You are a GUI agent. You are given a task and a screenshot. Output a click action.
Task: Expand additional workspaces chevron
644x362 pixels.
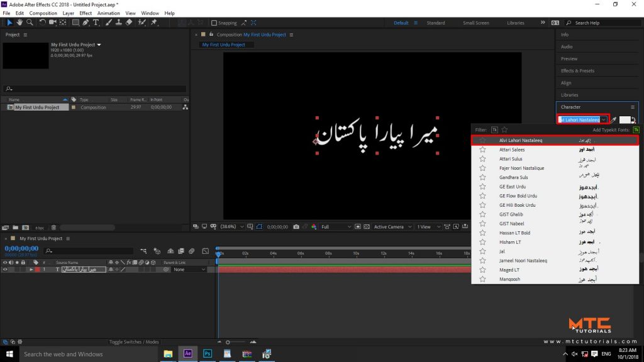(543, 23)
